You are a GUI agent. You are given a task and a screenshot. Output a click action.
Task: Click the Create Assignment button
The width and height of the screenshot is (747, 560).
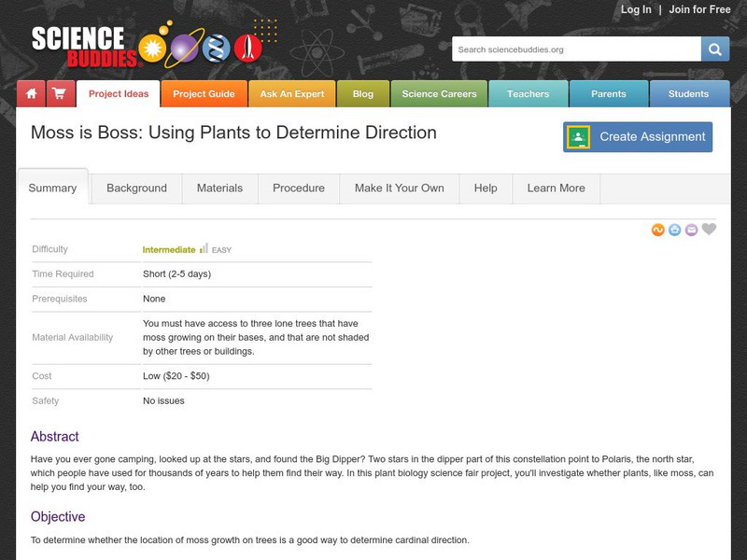tap(638, 137)
